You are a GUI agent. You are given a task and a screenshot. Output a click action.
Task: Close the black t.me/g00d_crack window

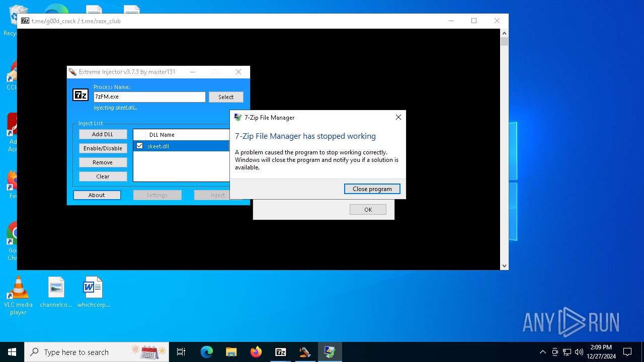point(497,21)
